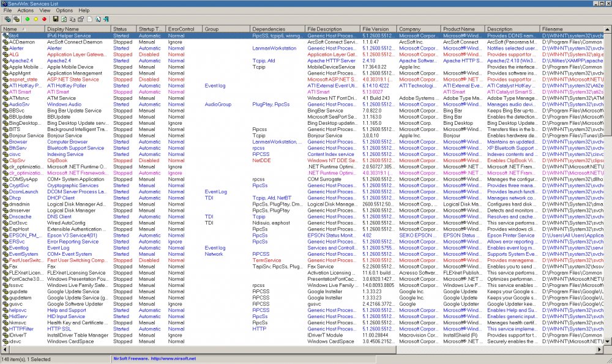Screen dimensions: 612x364
Task: Open the Actions menu
Action: click(26, 10)
